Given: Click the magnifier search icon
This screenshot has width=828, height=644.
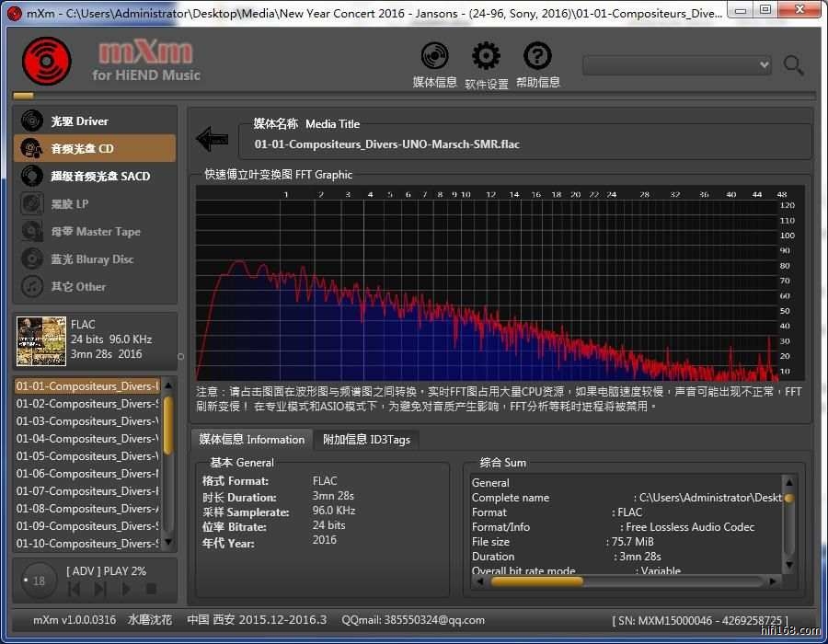Looking at the screenshot, I should [793, 64].
